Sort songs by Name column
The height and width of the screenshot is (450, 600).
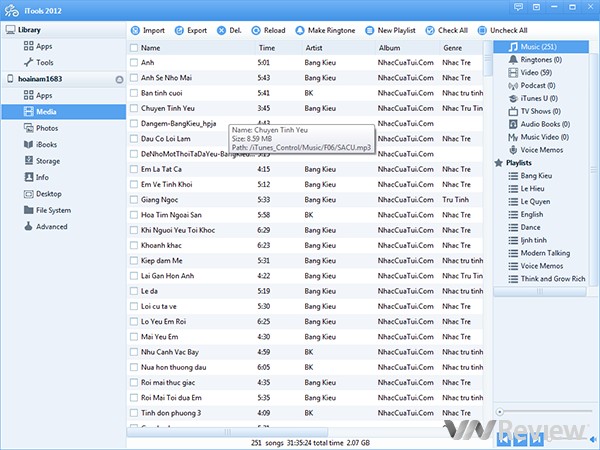click(x=150, y=48)
